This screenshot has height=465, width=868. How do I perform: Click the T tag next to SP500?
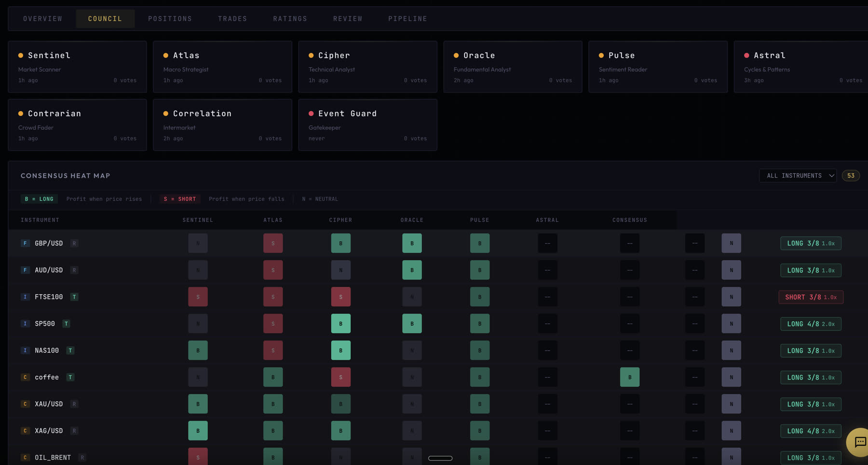tap(67, 324)
